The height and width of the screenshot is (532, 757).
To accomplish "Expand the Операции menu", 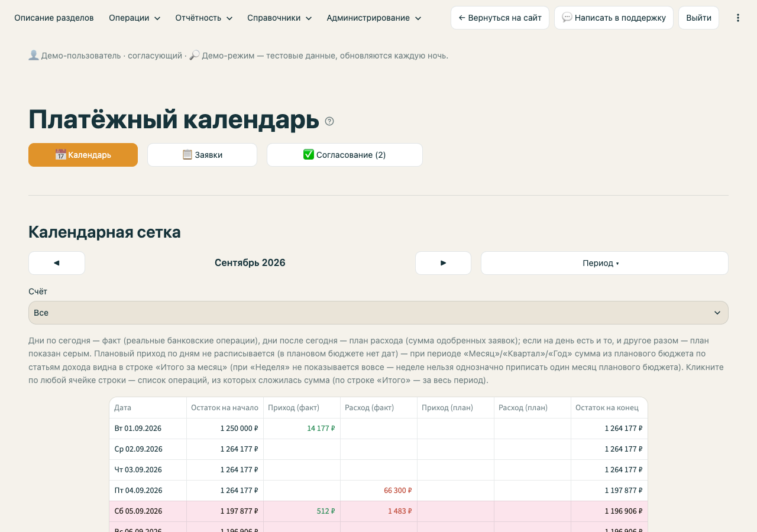I will tap(135, 18).
